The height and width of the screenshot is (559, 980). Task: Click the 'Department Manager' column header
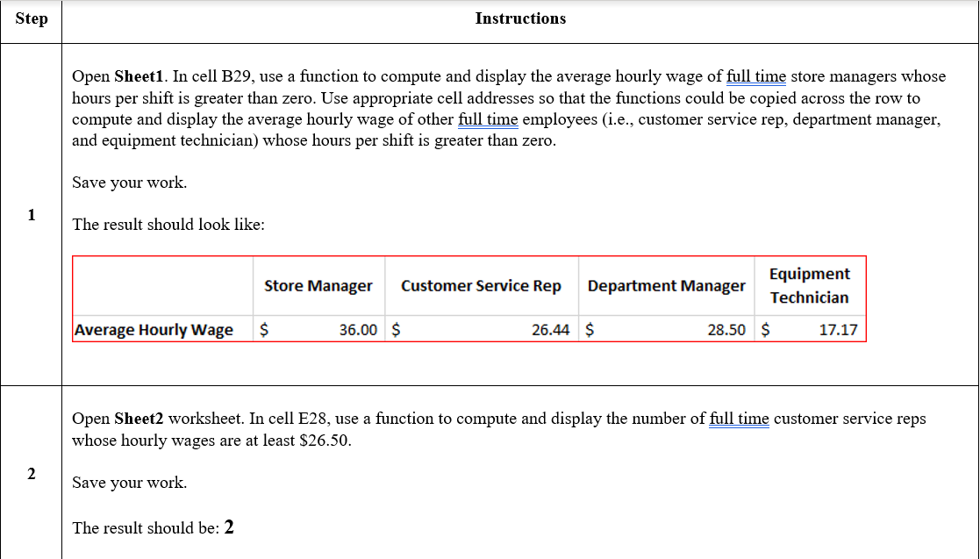click(x=666, y=285)
